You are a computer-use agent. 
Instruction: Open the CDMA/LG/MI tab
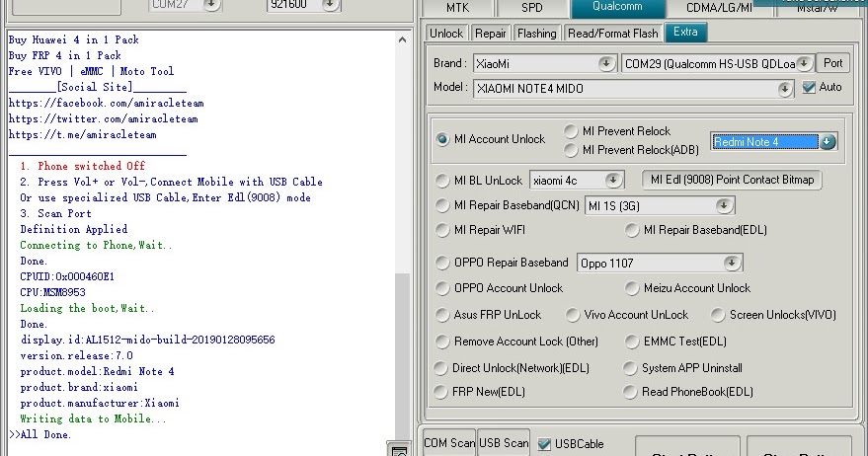pyautogui.click(x=719, y=8)
